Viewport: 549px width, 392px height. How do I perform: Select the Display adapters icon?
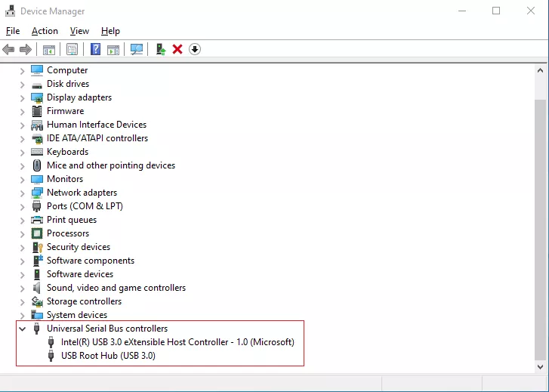pos(37,97)
